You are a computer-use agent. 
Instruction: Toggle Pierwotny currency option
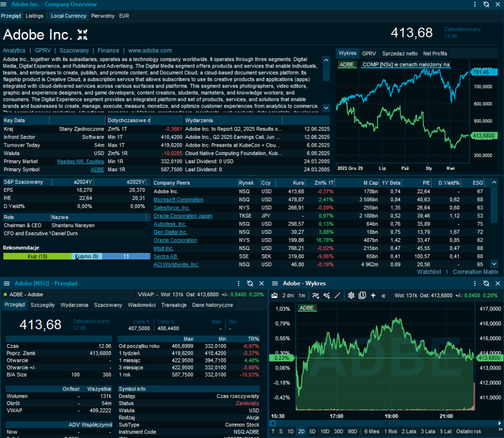(102, 16)
